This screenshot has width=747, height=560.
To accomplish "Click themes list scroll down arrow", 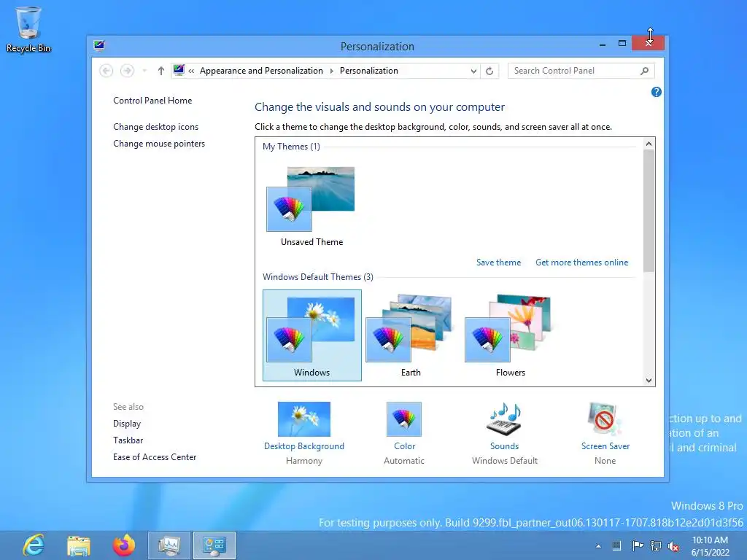I will click(649, 380).
